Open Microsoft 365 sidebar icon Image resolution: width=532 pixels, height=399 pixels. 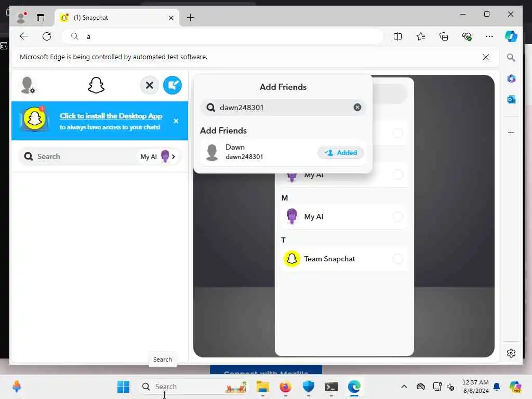pos(511,79)
